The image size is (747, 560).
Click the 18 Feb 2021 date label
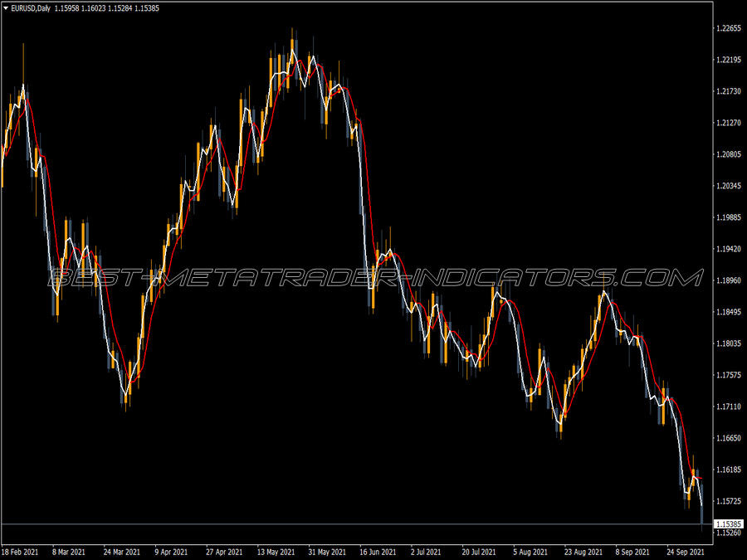pos(20,553)
